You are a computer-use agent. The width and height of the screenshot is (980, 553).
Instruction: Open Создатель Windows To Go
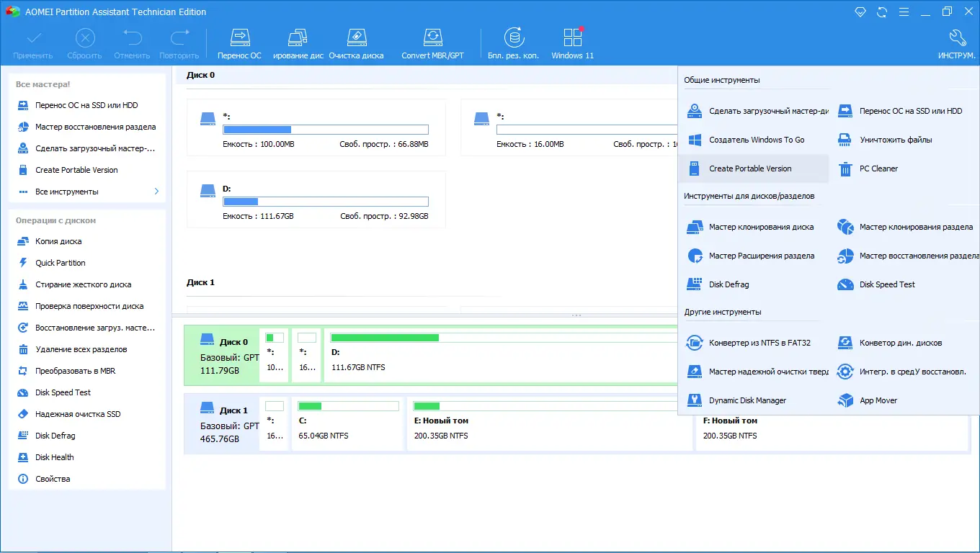click(x=754, y=140)
